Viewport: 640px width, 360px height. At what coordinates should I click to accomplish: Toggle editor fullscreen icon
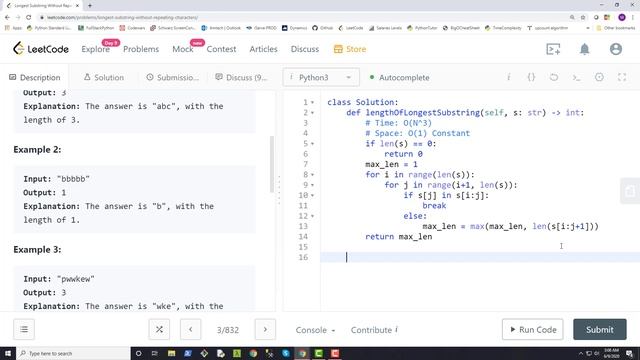pyautogui.click(x=622, y=77)
